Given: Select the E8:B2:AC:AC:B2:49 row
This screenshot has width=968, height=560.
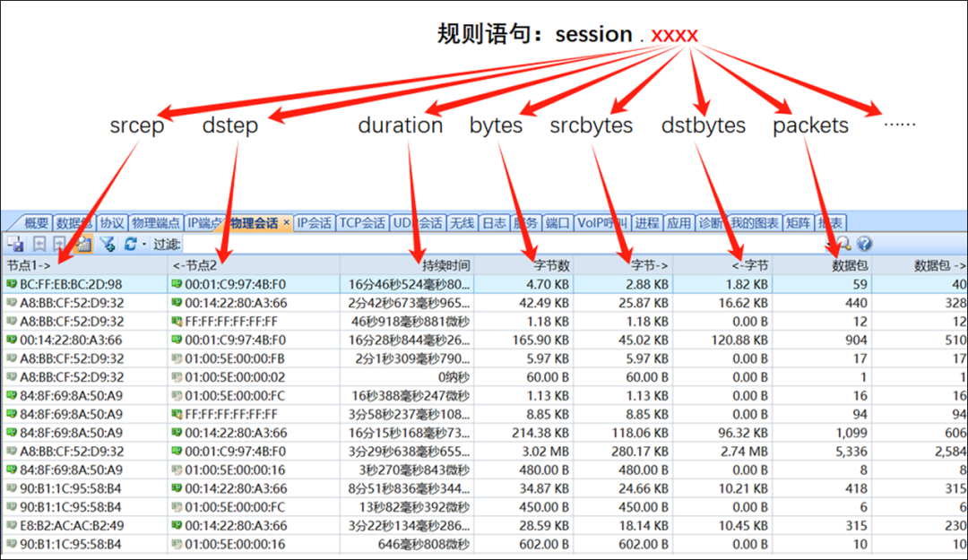Looking at the screenshot, I should 485,525.
